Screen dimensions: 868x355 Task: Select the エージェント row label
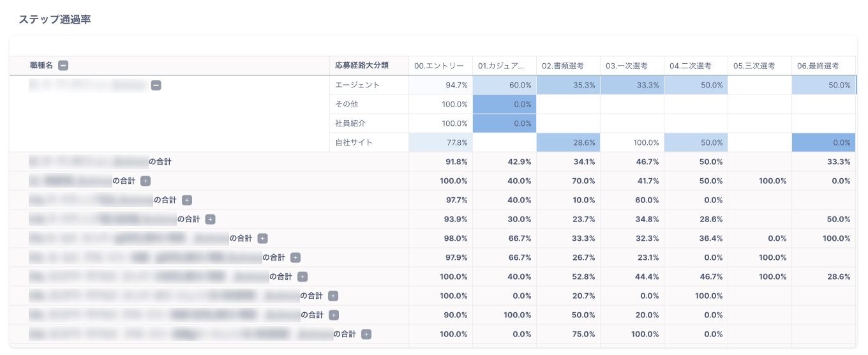tap(357, 85)
